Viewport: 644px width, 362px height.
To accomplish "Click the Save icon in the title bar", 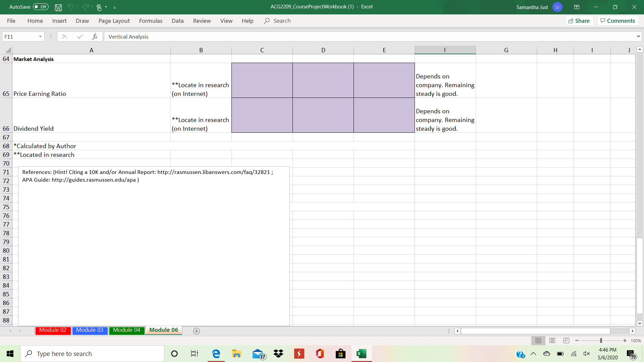I will click(x=58, y=7).
